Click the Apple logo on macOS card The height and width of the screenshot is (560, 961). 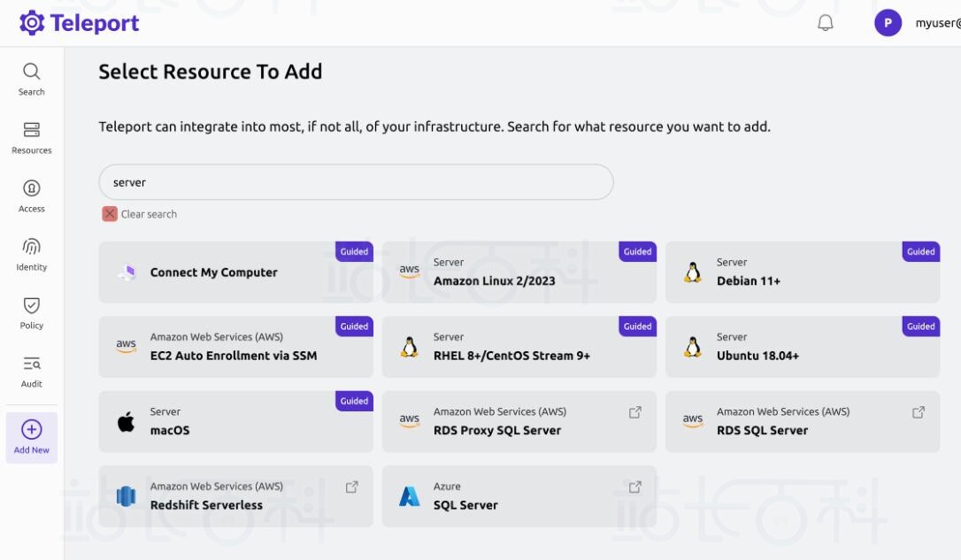tap(127, 421)
